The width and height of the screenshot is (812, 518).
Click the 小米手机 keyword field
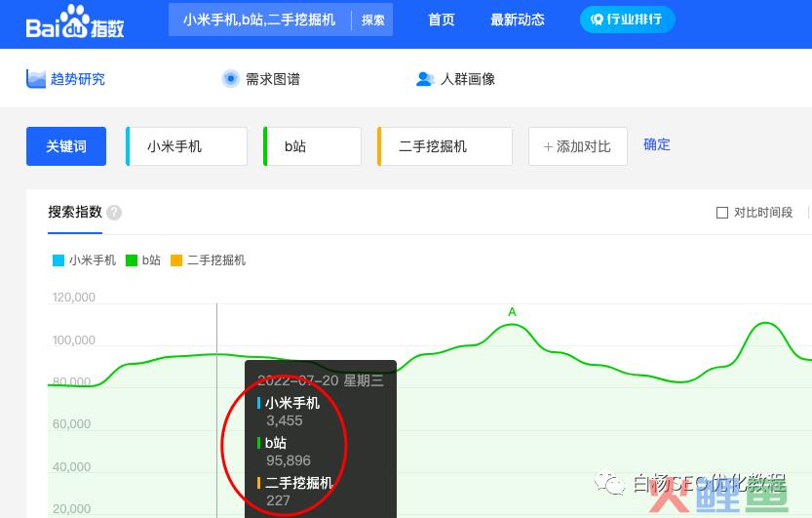pos(186,146)
